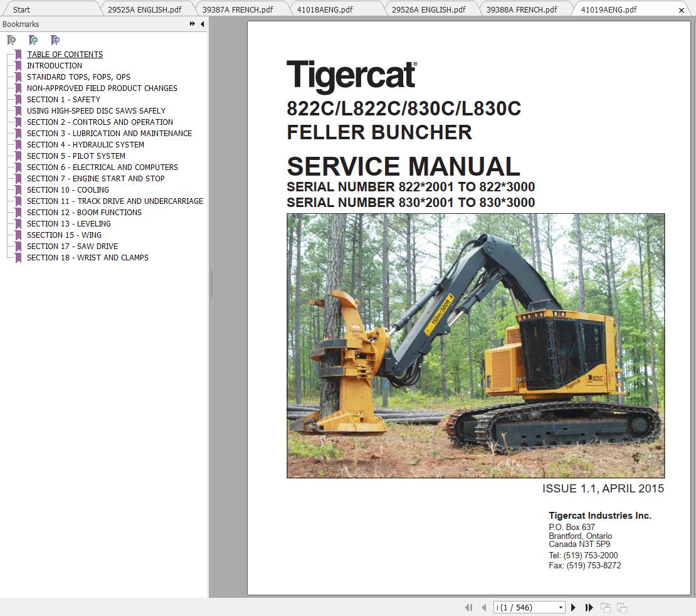Go to the previous page
Image resolution: width=696 pixels, height=616 pixels.
484,607
